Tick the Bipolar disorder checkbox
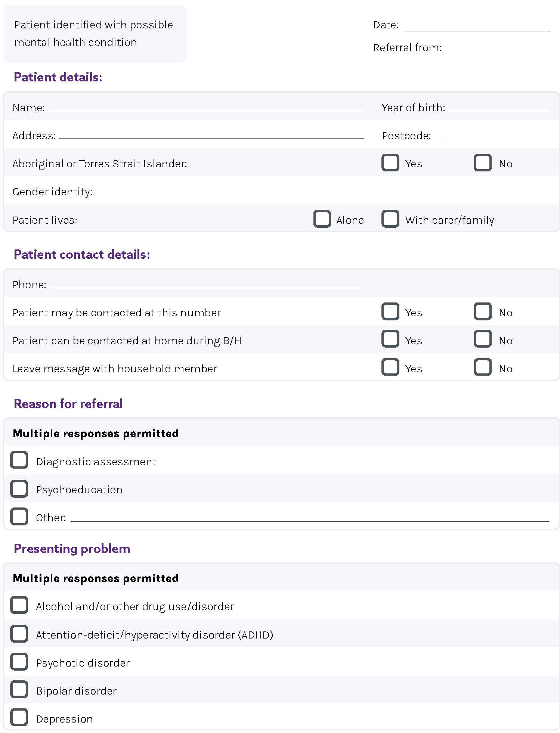 click(19, 690)
